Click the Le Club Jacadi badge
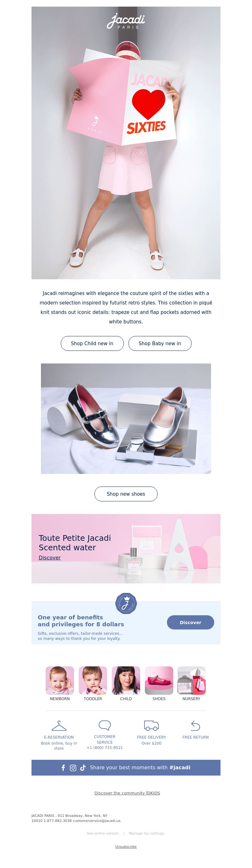The width and height of the screenshot is (252, 868). click(126, 603)
